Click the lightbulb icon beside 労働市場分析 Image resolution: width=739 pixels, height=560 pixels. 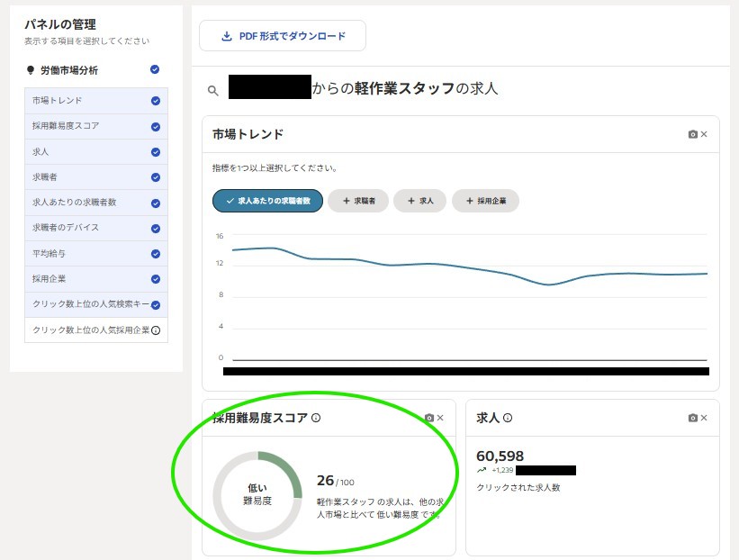click(x=31, y=70)
